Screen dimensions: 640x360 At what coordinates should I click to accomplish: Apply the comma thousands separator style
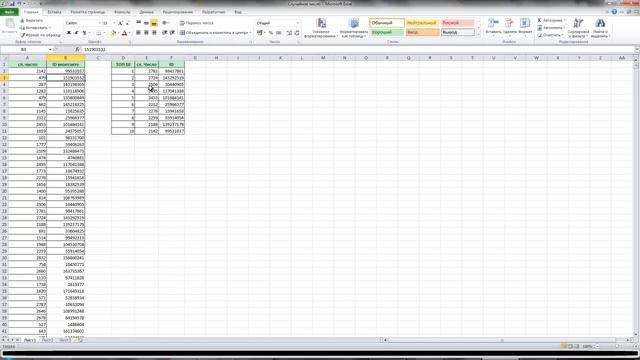[279, 33]
